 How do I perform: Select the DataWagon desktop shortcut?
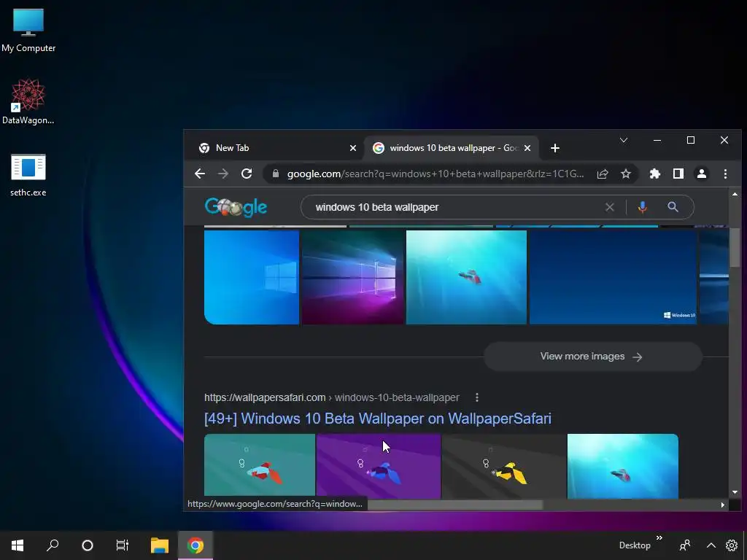(x=28, y=102)
